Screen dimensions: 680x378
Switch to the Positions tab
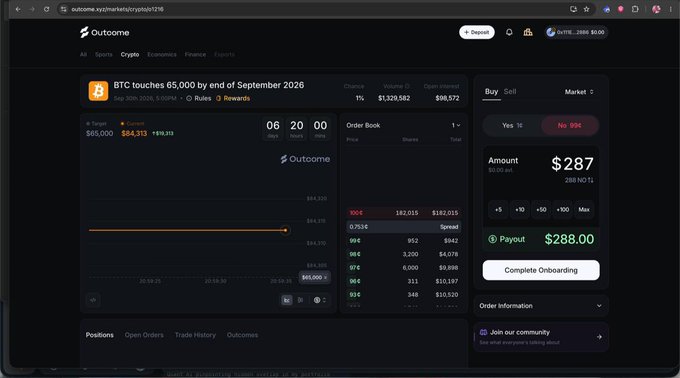point(99,335)
